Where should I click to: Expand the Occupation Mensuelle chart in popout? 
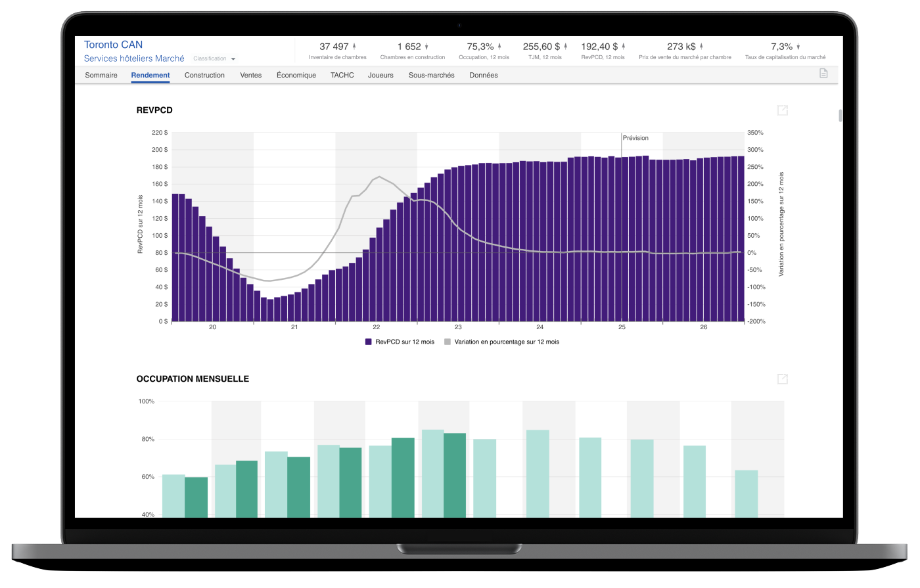782,379
